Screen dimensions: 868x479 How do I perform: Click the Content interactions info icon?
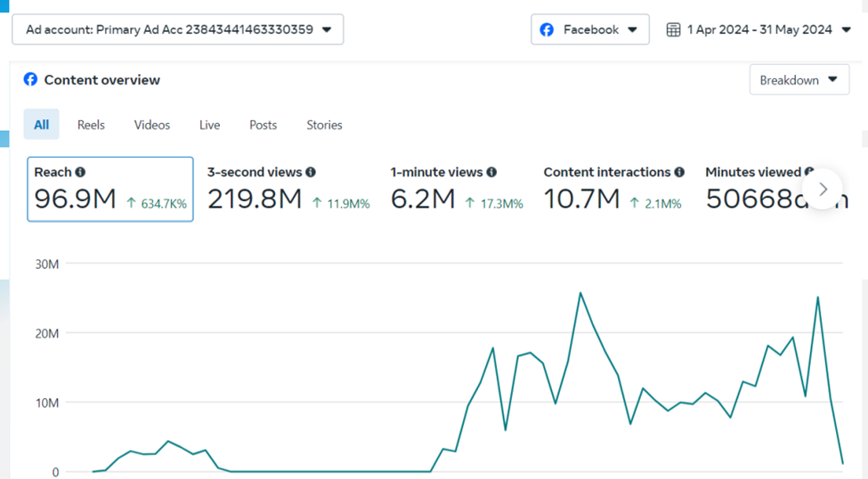pos(679,173)
